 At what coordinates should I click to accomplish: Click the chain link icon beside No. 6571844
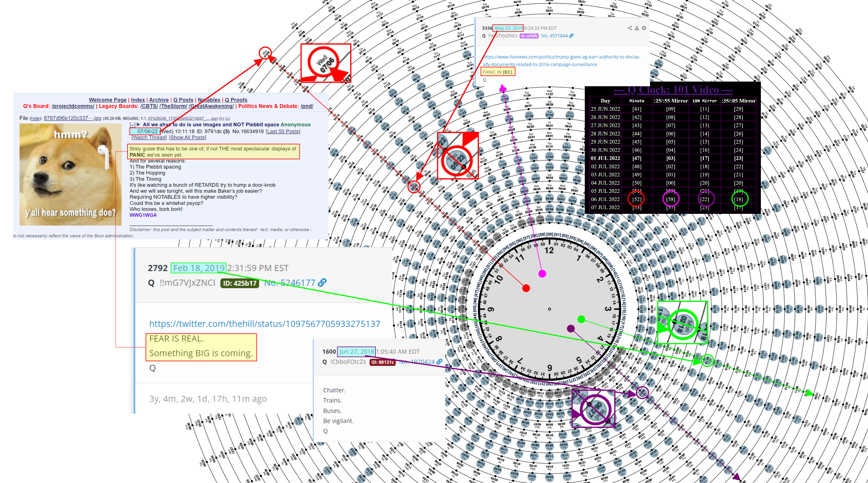point(571,36)
